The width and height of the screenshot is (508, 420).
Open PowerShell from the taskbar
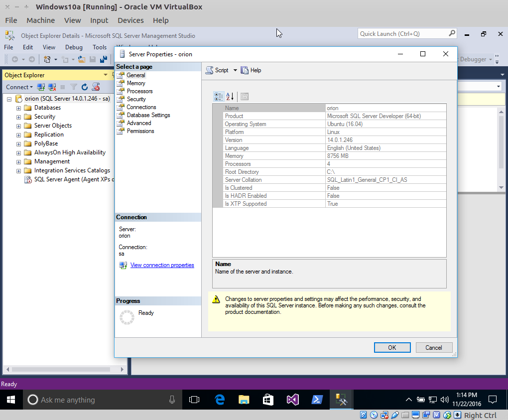317,400
